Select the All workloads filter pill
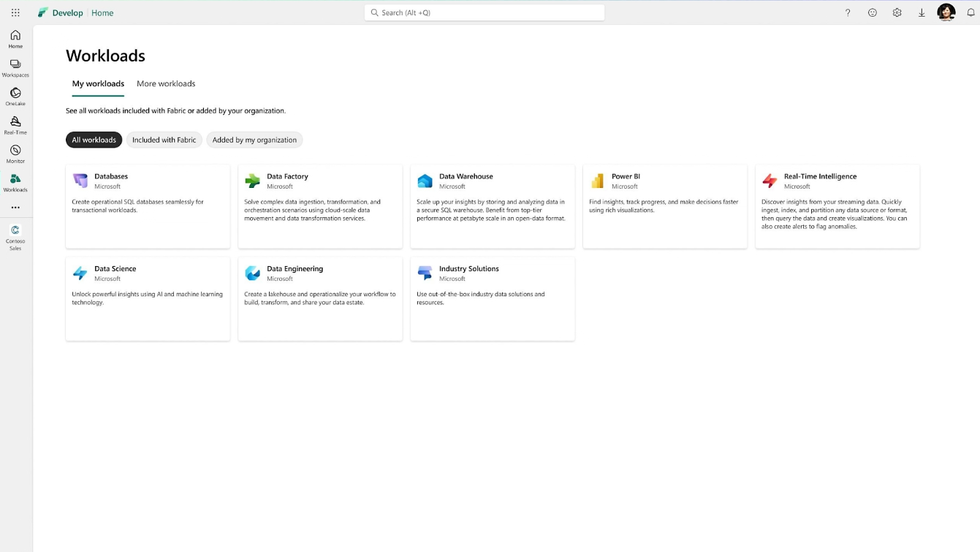 (94, 140)
